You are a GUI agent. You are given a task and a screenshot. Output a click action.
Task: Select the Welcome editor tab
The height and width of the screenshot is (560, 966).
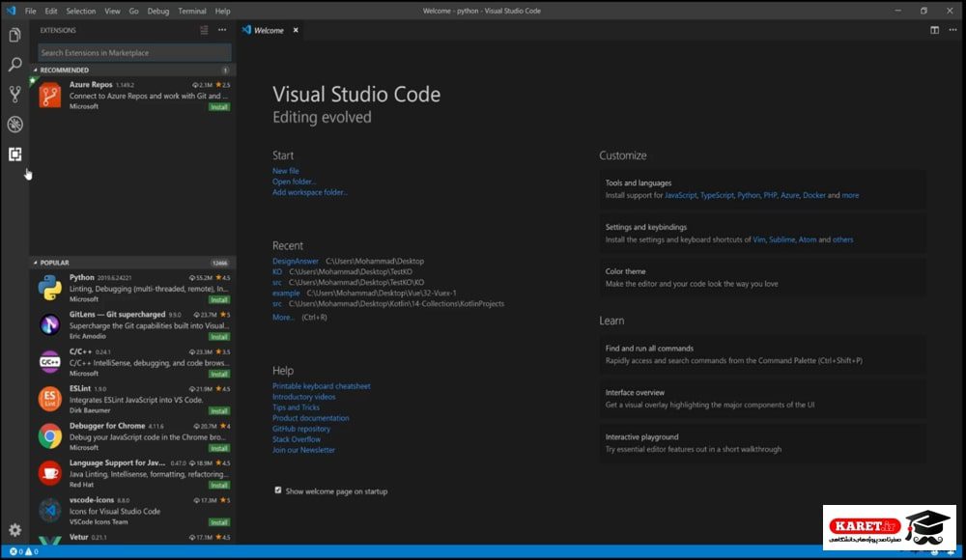(x=270, y=30)
